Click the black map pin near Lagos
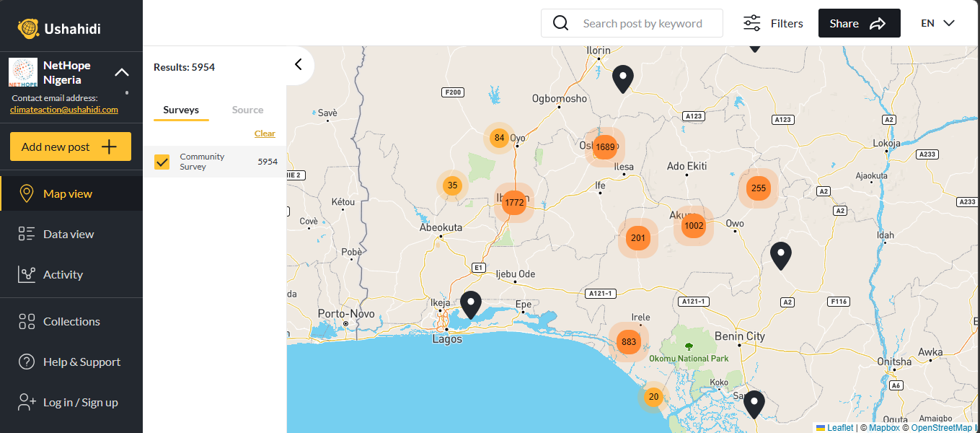 click(471, 304)
